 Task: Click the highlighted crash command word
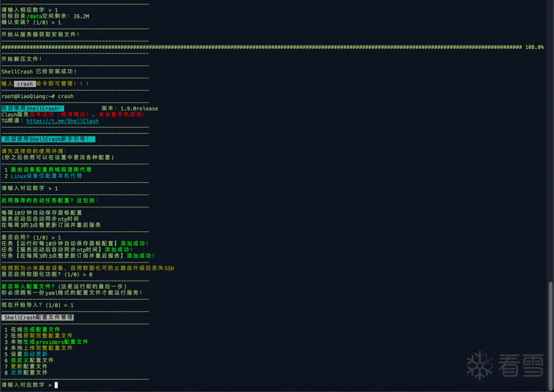pos(25,84)
